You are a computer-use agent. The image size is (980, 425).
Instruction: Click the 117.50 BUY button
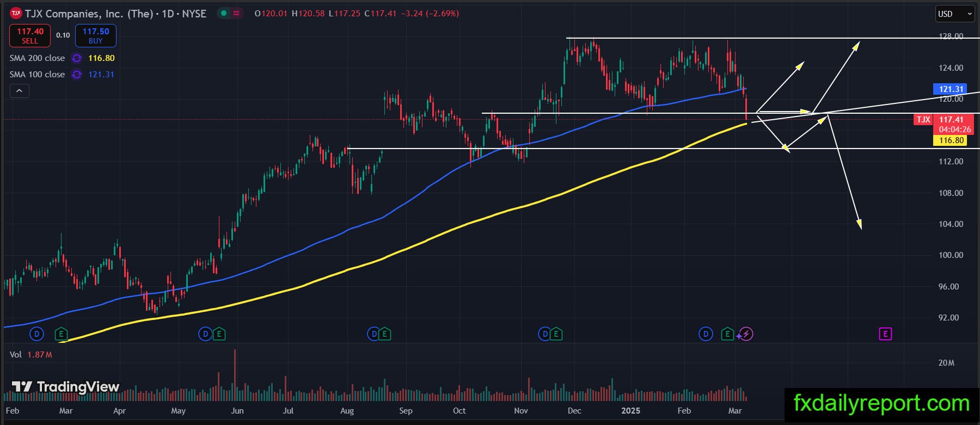click(x=96, y=36)
